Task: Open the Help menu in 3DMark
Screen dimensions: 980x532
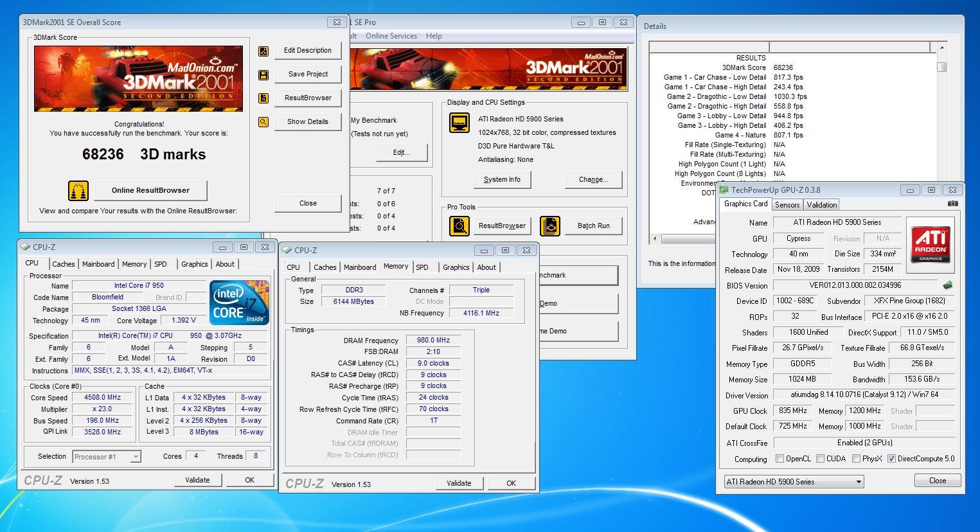Action: coord(434,36)
